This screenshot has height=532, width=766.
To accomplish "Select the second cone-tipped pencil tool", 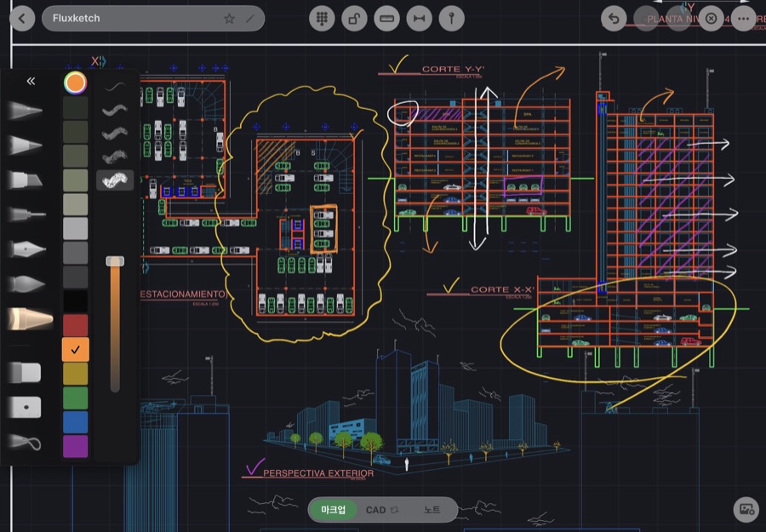I will point(26,145).
